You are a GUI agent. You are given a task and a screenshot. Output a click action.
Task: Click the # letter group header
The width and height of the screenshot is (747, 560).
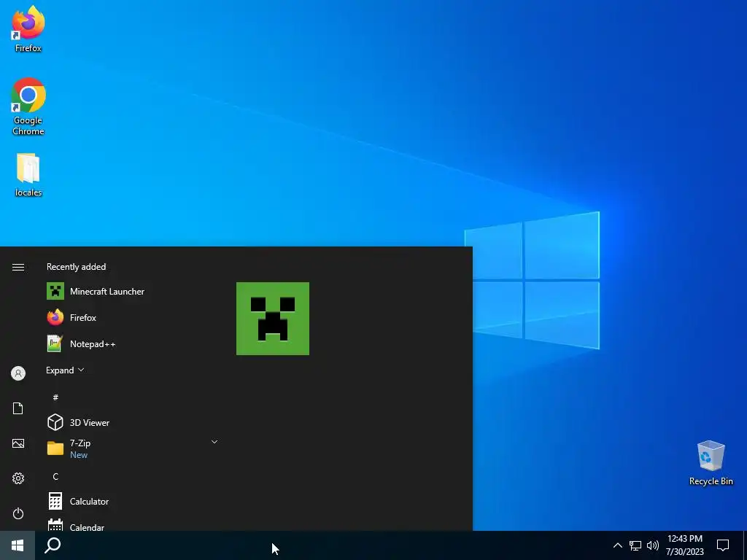pos(55,397)
